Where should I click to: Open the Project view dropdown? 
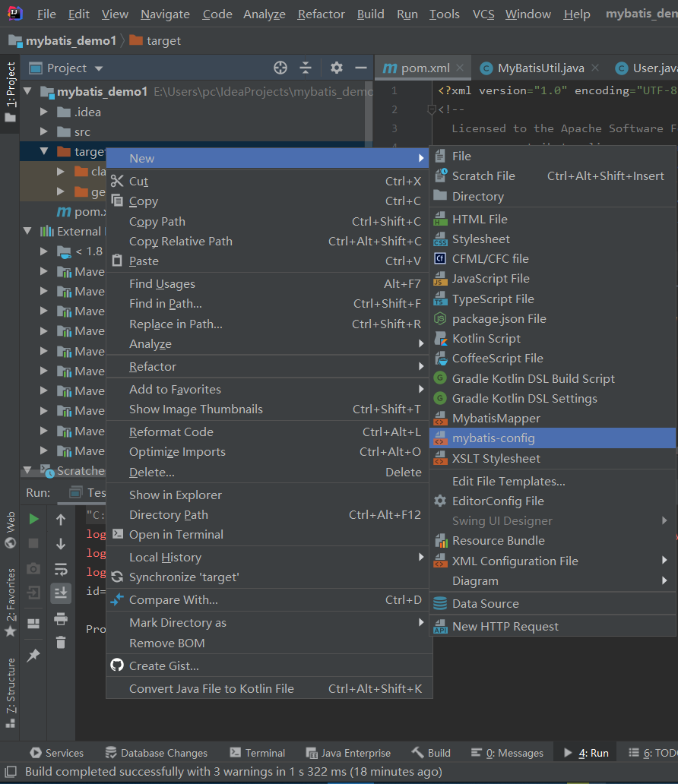(x=99, y=68)
